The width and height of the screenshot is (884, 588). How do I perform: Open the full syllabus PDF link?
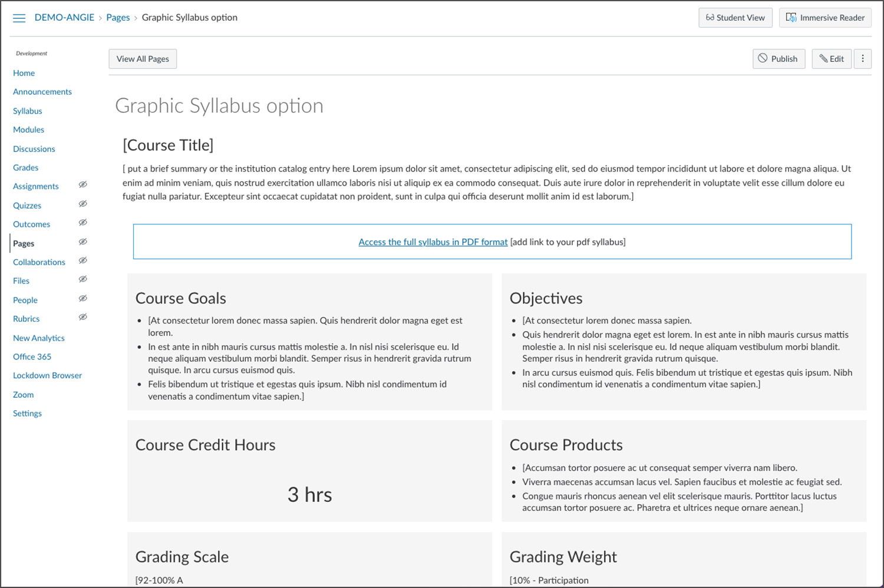pos(433,242)
